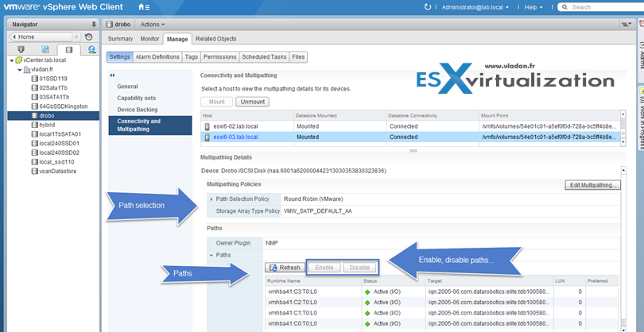Click host icon of esxi6-02.lab.local row
This screenshot has height=332, width=644.
208,126
